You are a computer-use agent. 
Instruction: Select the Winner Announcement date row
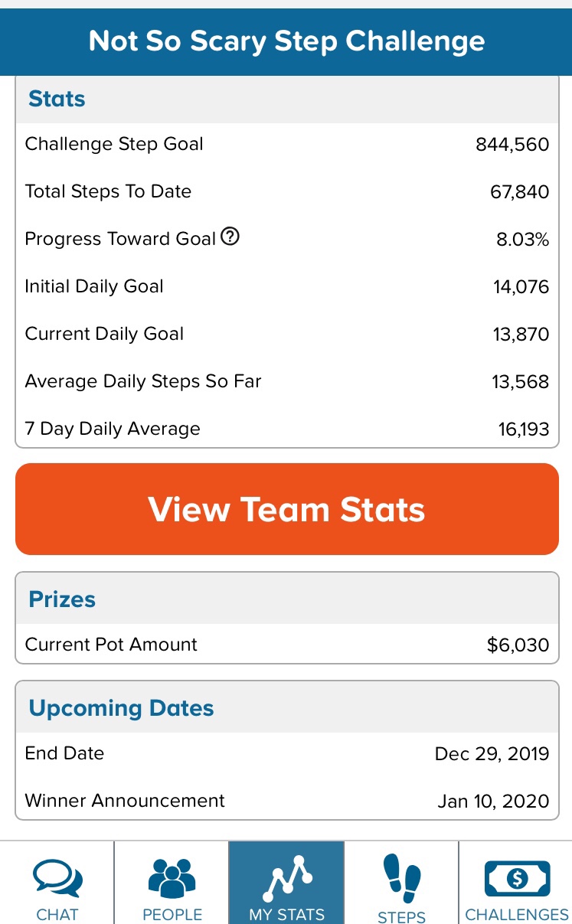286,801
